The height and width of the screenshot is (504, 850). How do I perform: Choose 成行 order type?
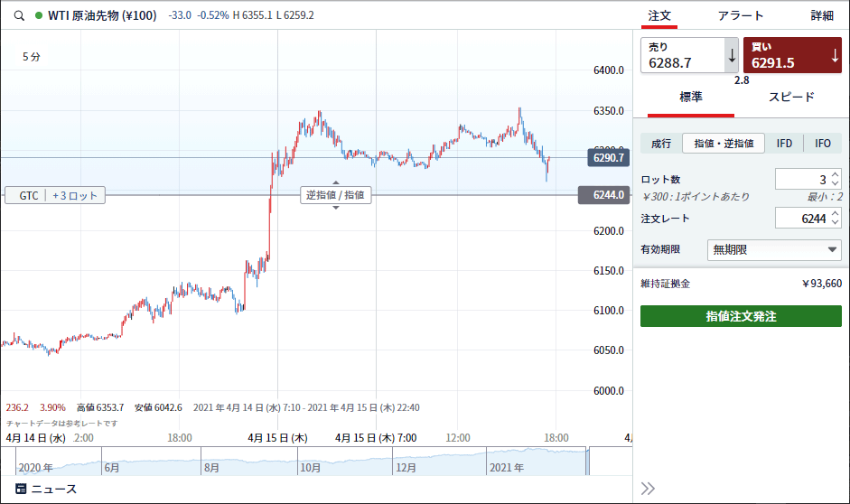pos(661,144)
